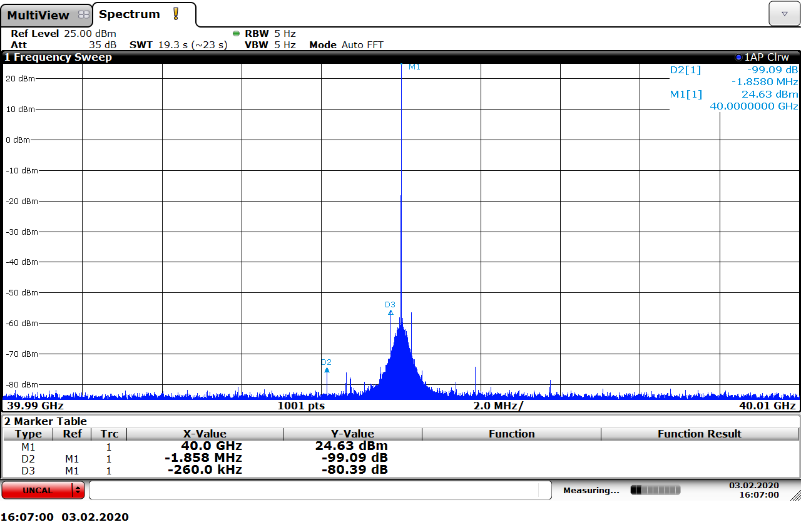Click the Mode Auto FFT label
The width and height of the screenshot is (801, 532).
tap(346, 45)
